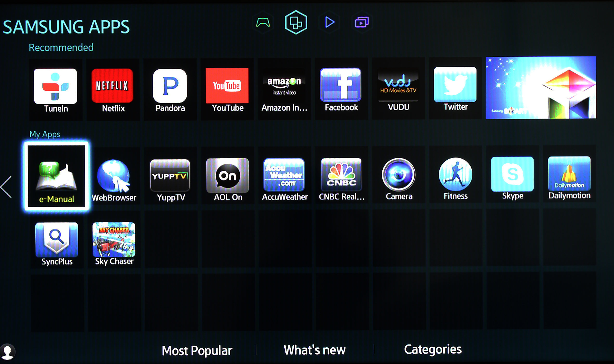This screenshot has width=614, height=364.
Task: Switch to the play triangle media panel
Action: 329,22
